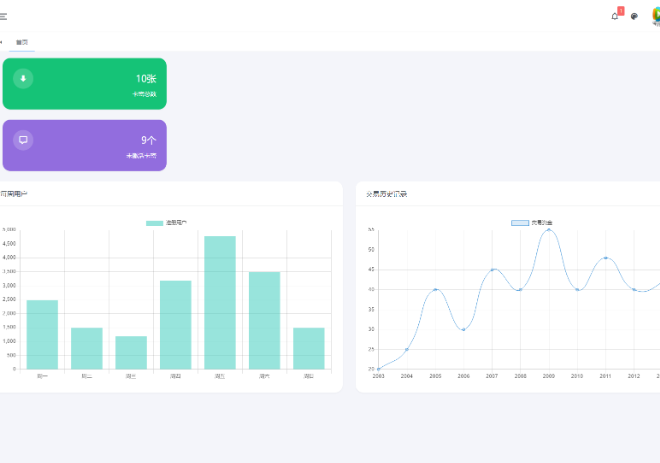The height and width of the screenshot is (463, 660).
Task: Open notifications via the bell icon
Action: 615,16
